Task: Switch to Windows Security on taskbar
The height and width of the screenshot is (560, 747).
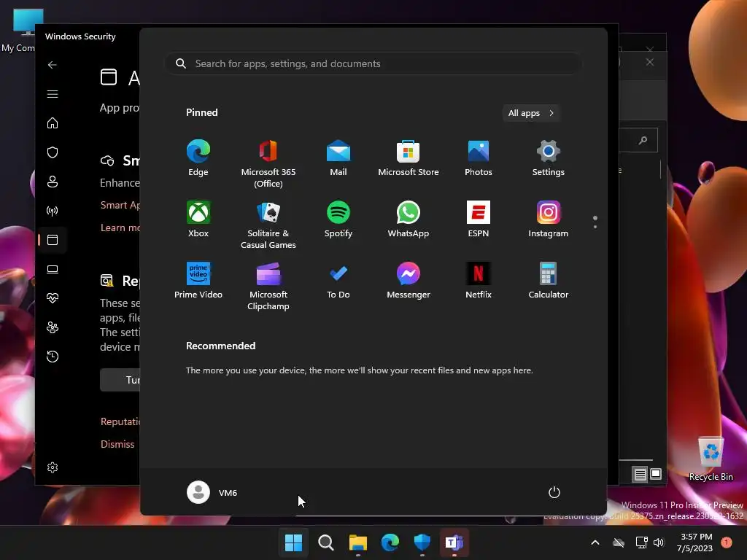Action: tap(422, 542)
